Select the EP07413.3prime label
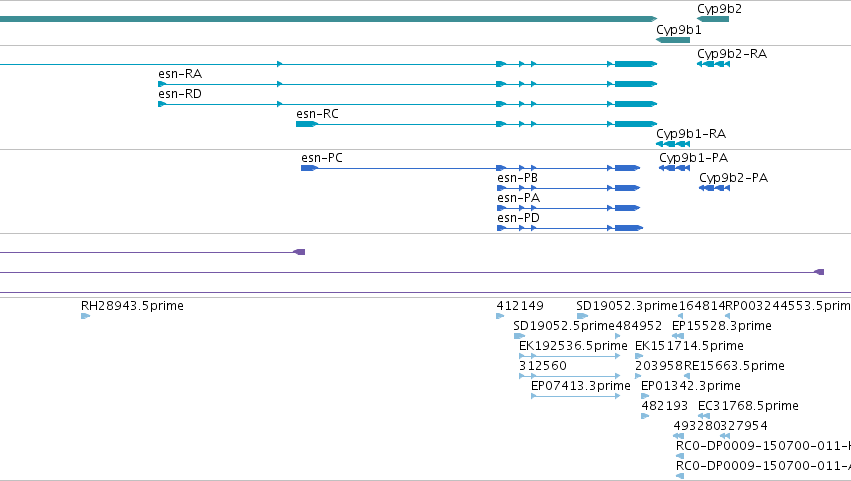Screen dimensions: 851x481 (x=581, y=386)
